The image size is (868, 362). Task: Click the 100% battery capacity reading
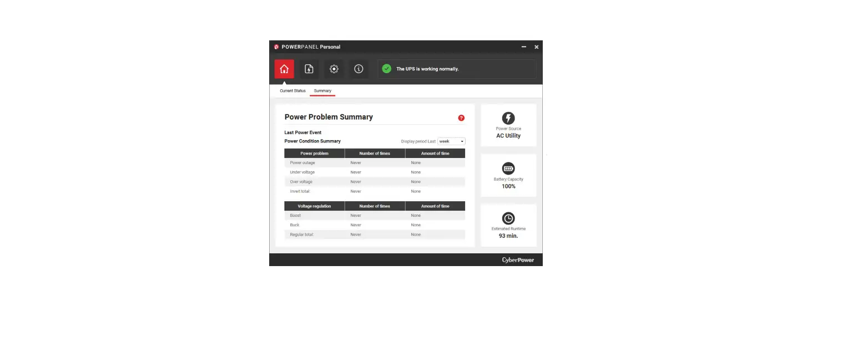508,186
